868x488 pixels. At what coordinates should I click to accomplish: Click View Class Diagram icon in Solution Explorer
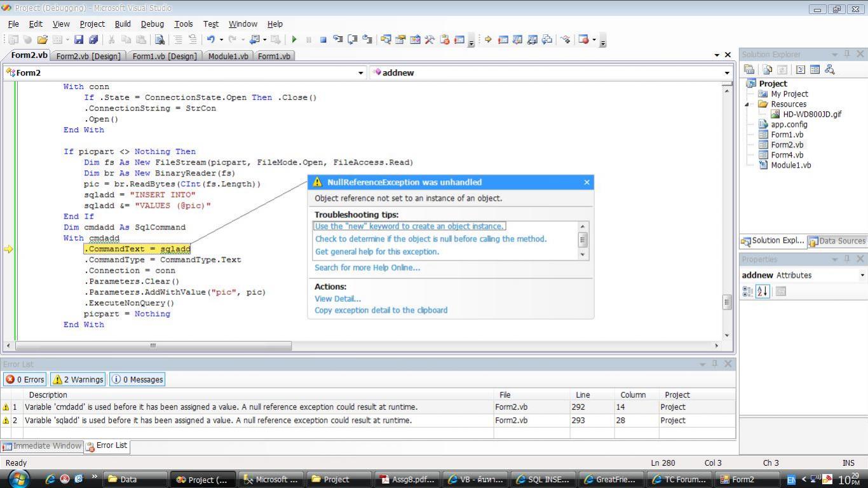[829, 69]
